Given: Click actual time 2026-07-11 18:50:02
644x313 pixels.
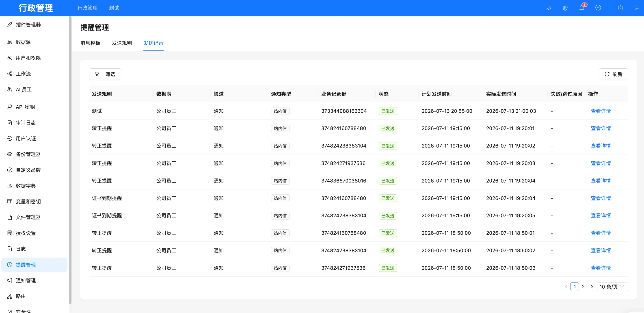Looking at the screenshot, I should pos(510,250).
